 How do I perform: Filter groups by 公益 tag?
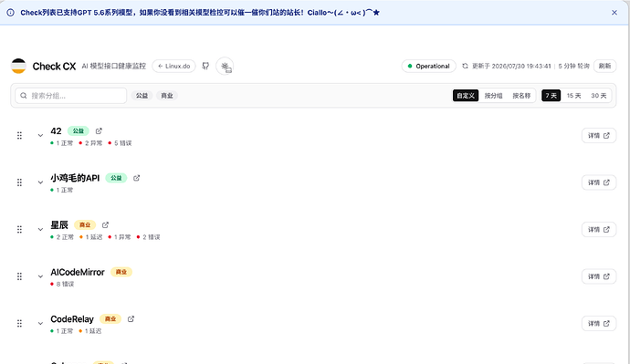click(142, 96)
